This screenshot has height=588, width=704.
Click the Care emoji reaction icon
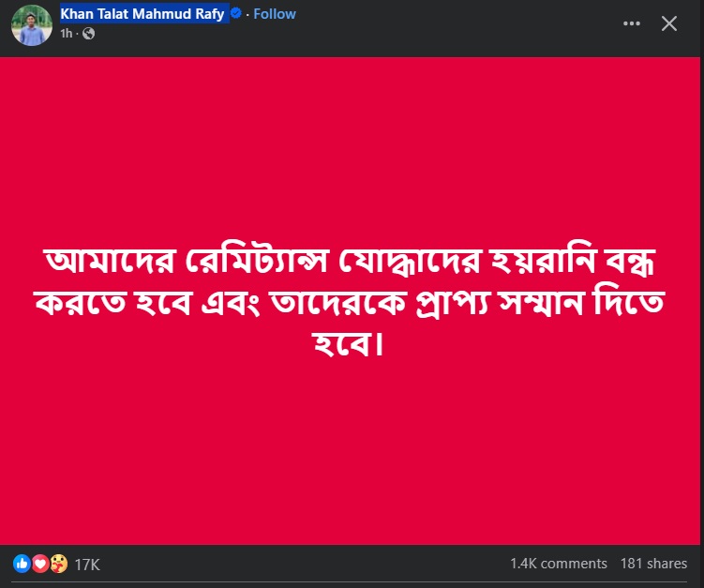coord(59,564)
